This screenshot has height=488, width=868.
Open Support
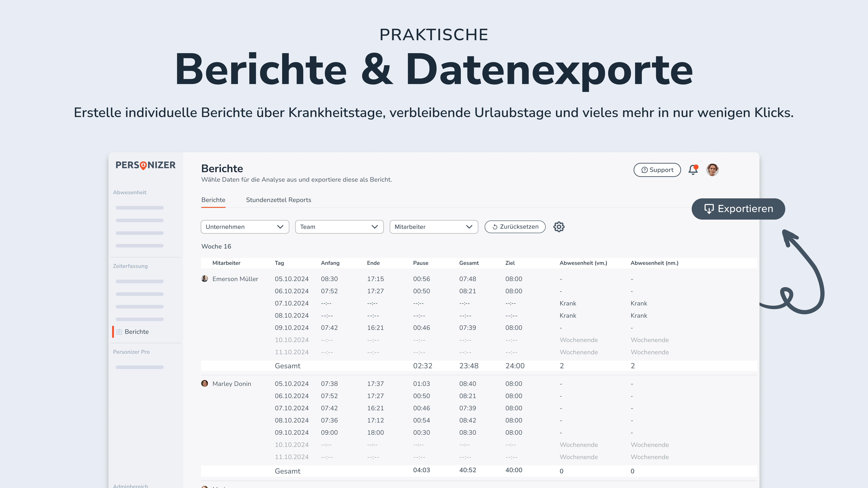click(x=657, y=170)
